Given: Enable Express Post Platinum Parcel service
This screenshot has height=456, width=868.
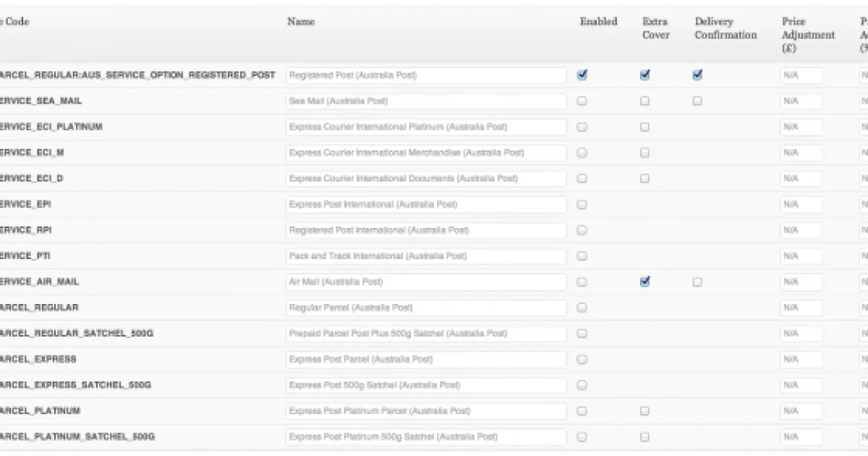Looking at the screenshot, I should click(x=582, y=411).
